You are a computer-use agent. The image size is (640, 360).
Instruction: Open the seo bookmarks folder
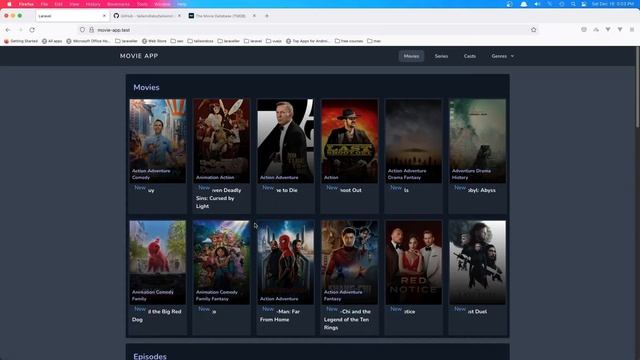click(x=177, y=41)
